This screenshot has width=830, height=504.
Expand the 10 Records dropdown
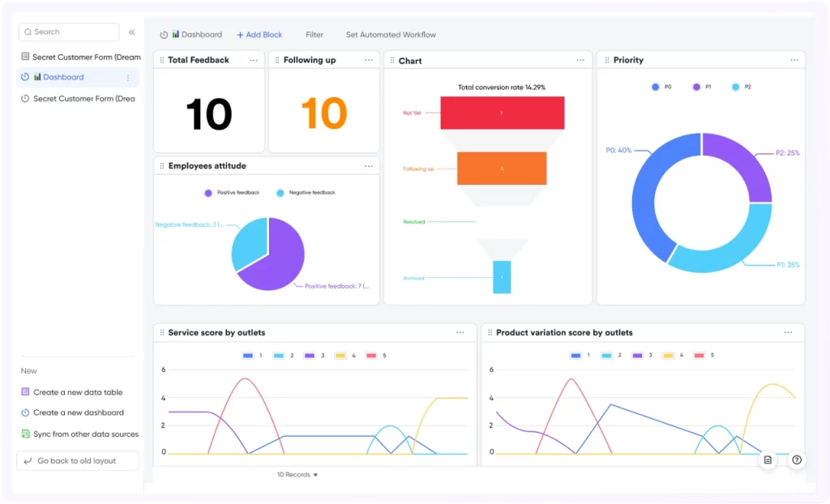pyautogui.click(x=297, y=475)
